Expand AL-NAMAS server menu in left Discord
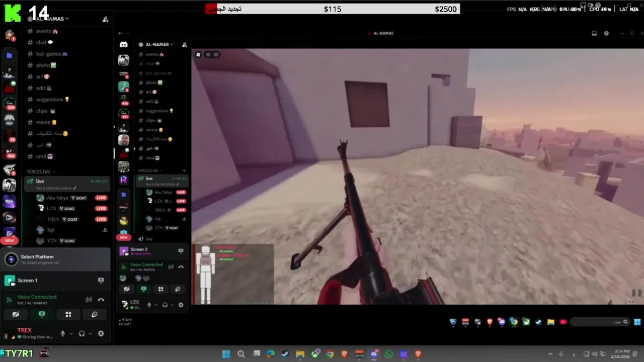This screenshot has width=644, height=362. pyautogui.click(x=52, y=19)
